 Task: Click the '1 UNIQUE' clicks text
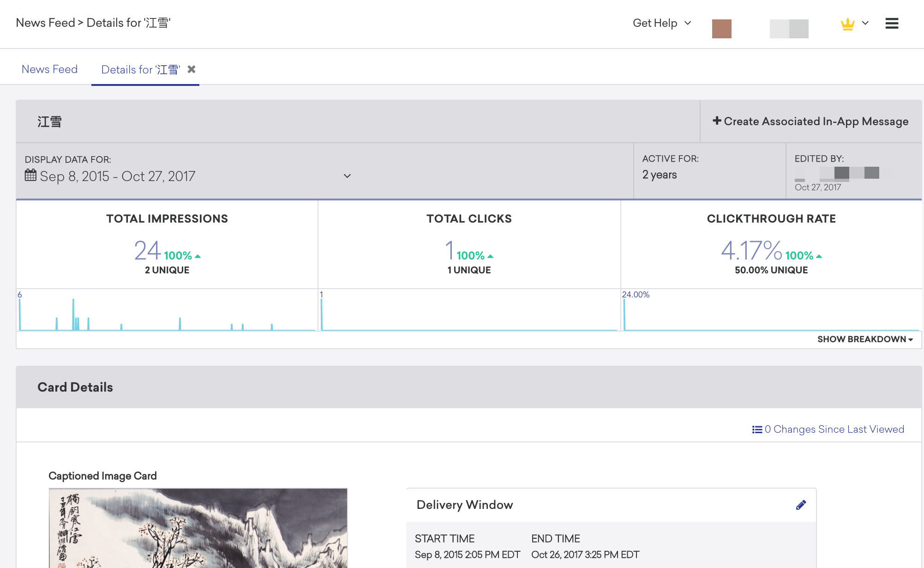pos(469,270)
